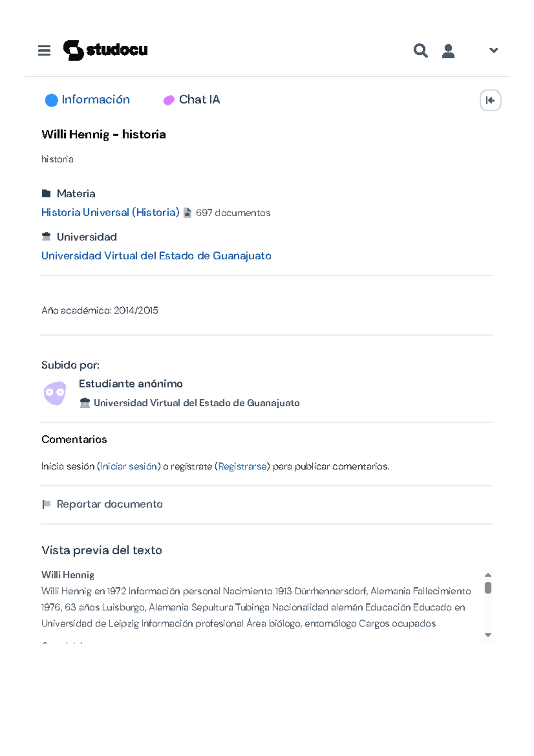The height and width of the screenshot is (756, 534).
Task: Click the Registrarse link
Action: (242, 466)
